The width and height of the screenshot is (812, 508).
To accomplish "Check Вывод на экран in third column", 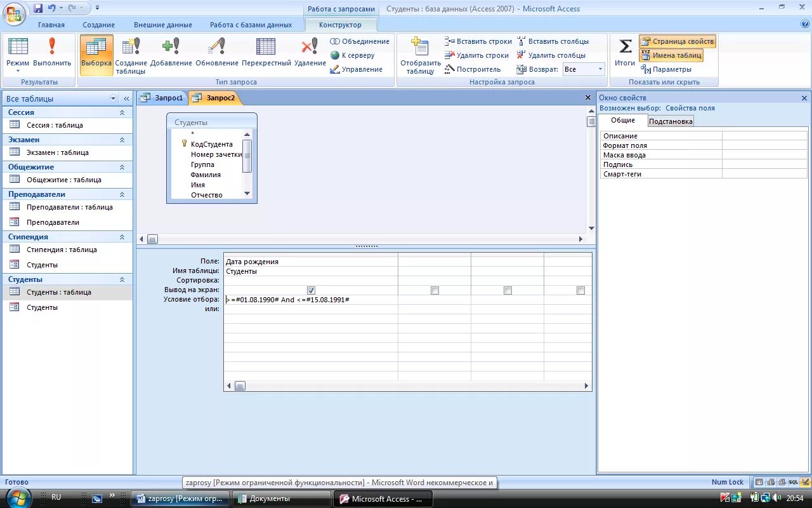I will (507, 290).
